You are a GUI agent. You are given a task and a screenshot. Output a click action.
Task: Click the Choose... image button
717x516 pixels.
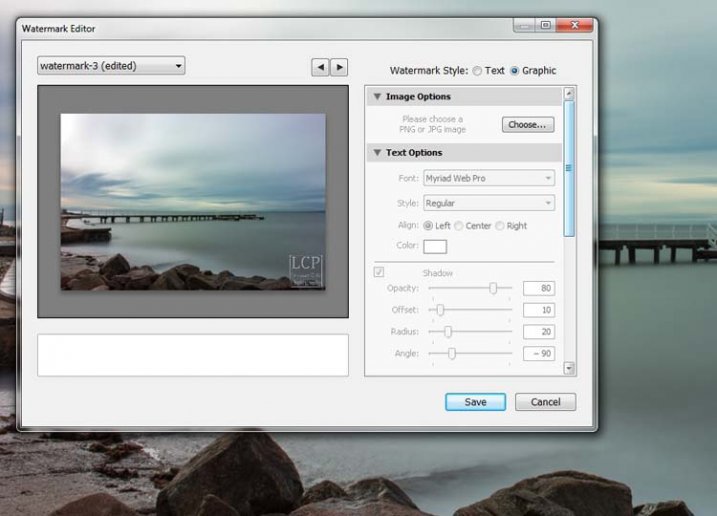pos(527,125)
